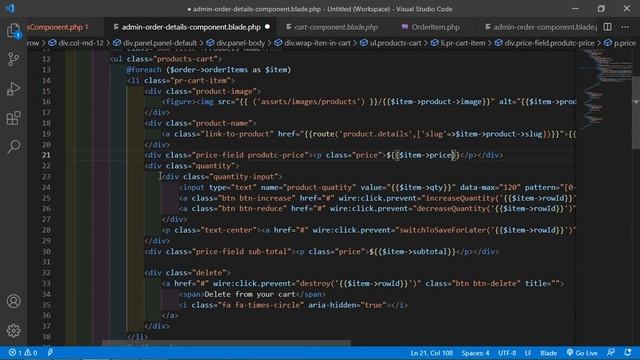This screenshot has width=640, height=360.
Task: Open the editor More Actions menu
Action: (x=625, y=27)
